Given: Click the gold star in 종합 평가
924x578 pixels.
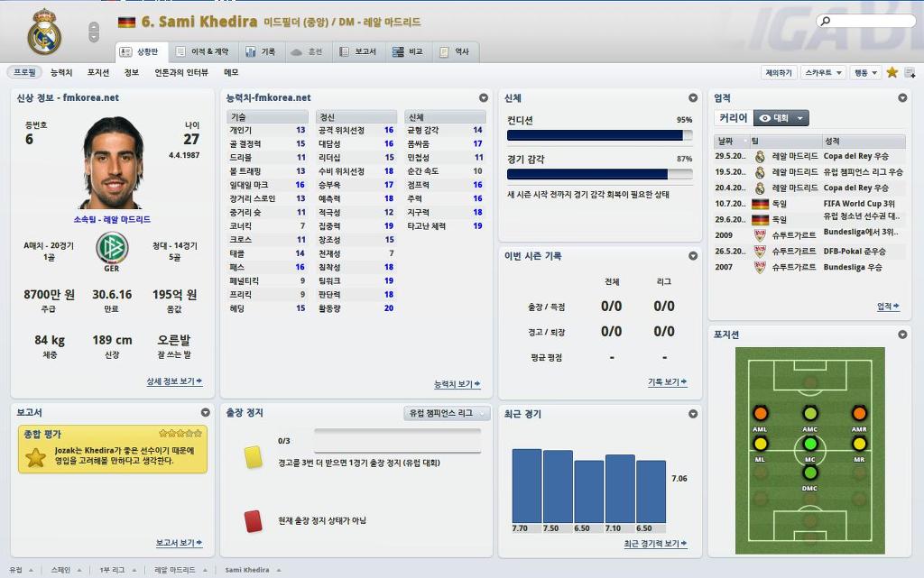Looking at the screenshot, I should [35, 457].
